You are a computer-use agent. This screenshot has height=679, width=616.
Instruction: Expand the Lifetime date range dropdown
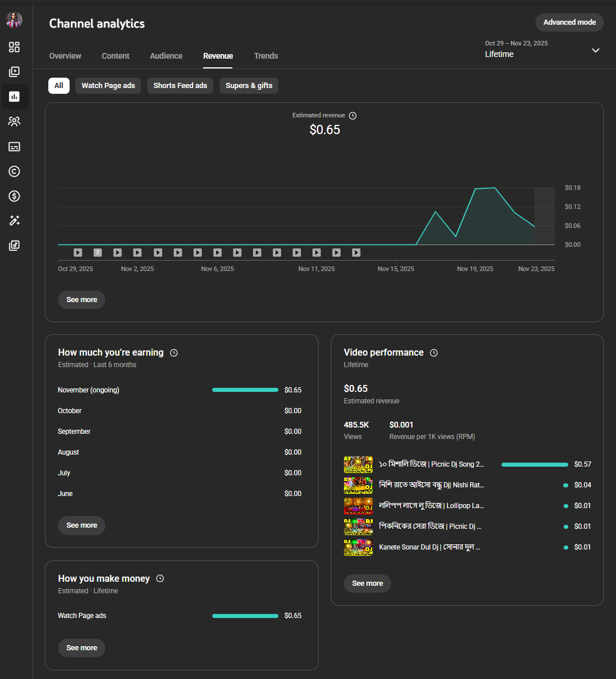click(595, 51)
